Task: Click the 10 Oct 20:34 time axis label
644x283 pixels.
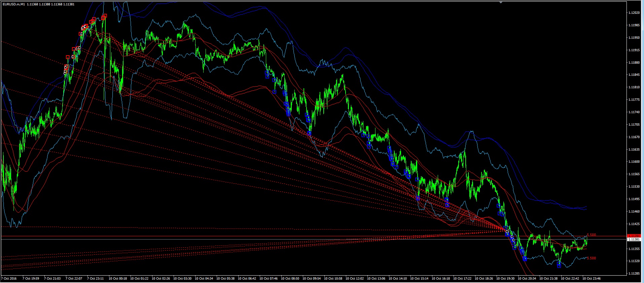Action: click(527, 279)
